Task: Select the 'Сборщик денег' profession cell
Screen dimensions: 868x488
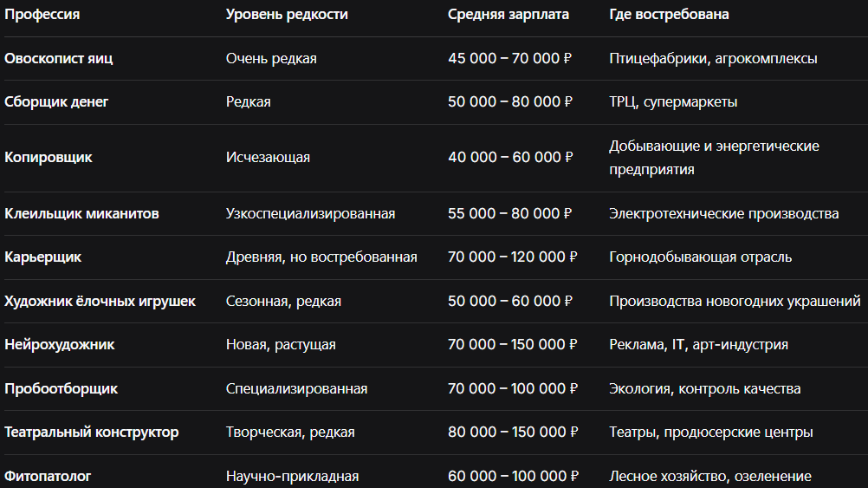Action: [x=56, y=102]
